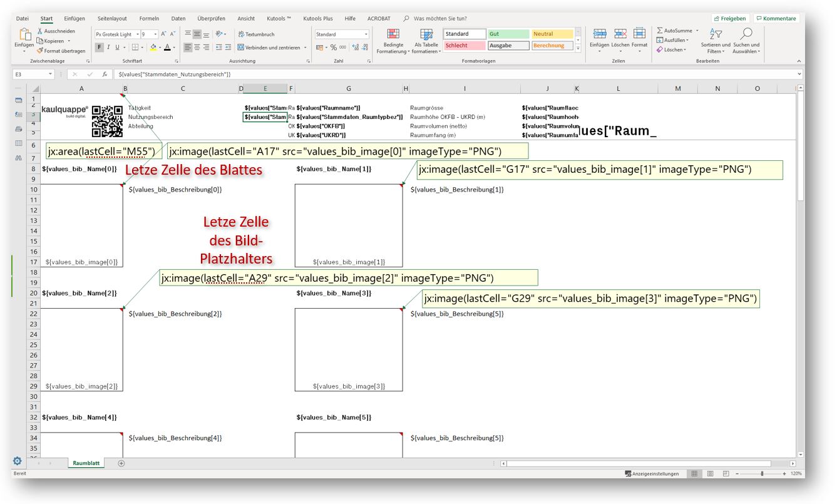
Task: Toggle vertical middle alignment
Action: tap(197, 34)
